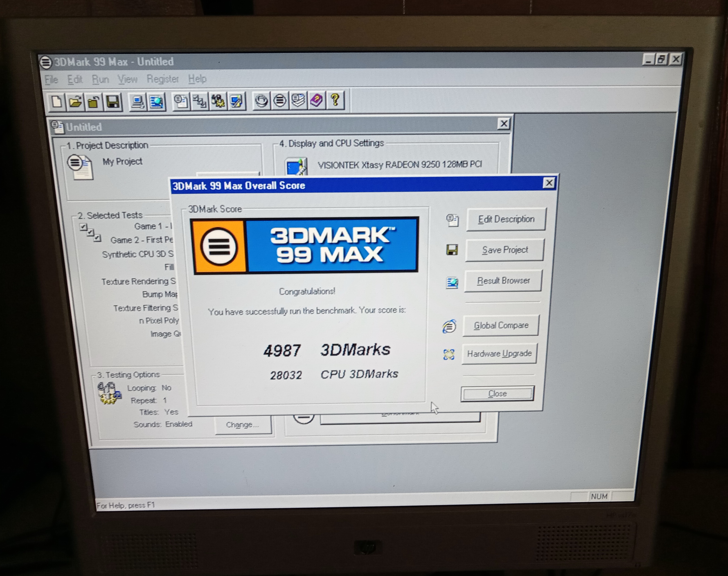Open the Result Browser toolbar icon
This screenshot has height=576, width=728.
156,101
